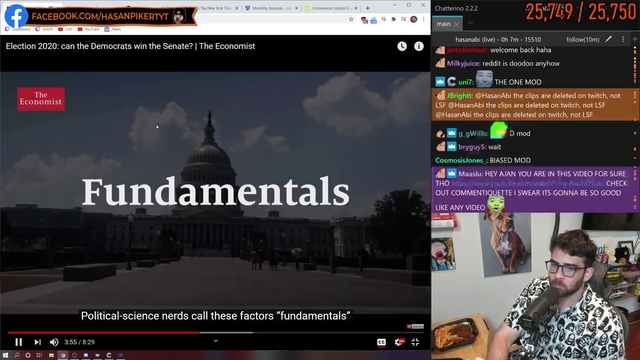Image resolution: width=640 pixels, height=360 pixels.
Task: Open the video info card icon
Action: tap(419, 46)
